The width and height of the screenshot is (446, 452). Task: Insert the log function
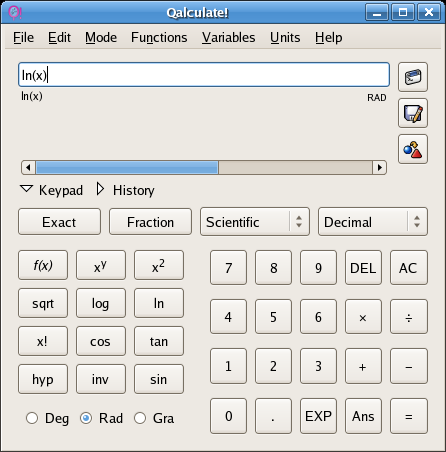coord(101,303)
